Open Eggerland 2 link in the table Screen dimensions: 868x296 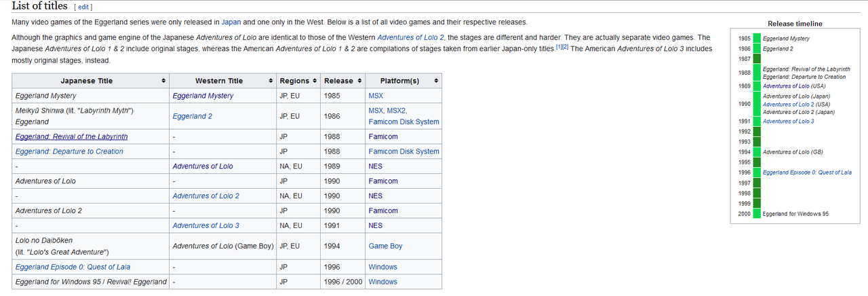(x=192, y=116)
